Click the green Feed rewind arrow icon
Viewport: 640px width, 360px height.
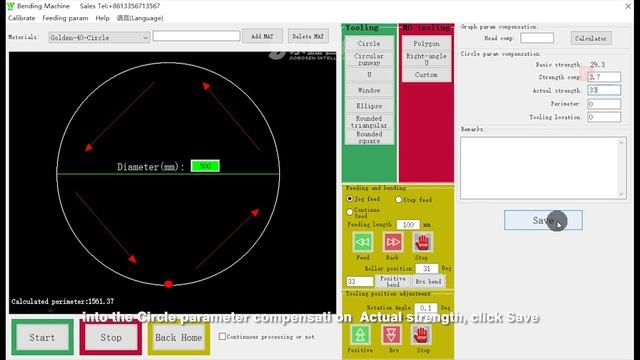click(362, 242)
